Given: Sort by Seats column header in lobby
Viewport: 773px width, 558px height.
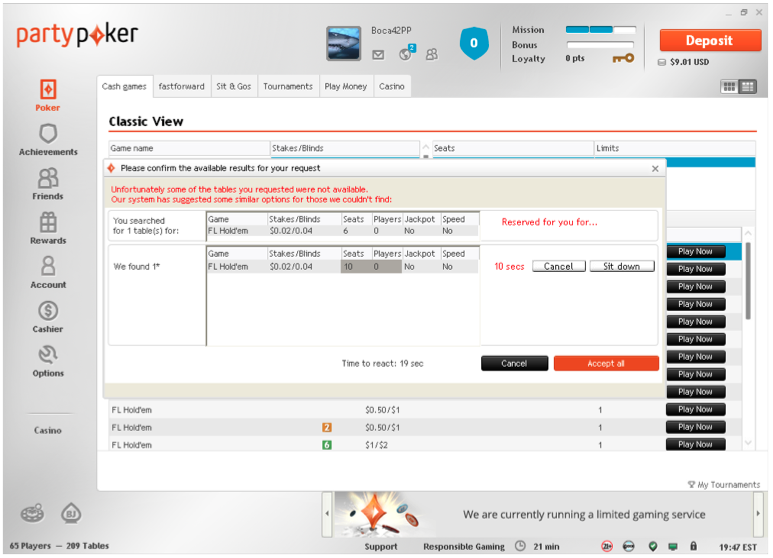Looking at the screenshot, I should click(x=513, y=148).
